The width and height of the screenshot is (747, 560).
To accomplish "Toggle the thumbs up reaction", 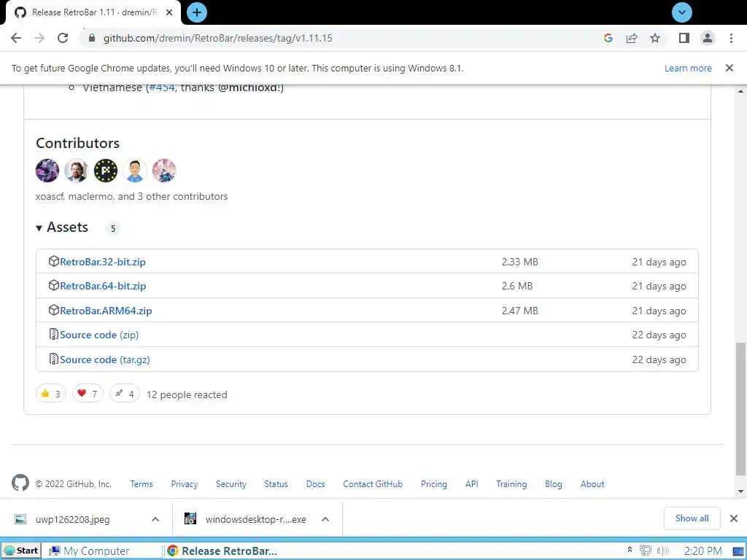I will coord(50,393).
